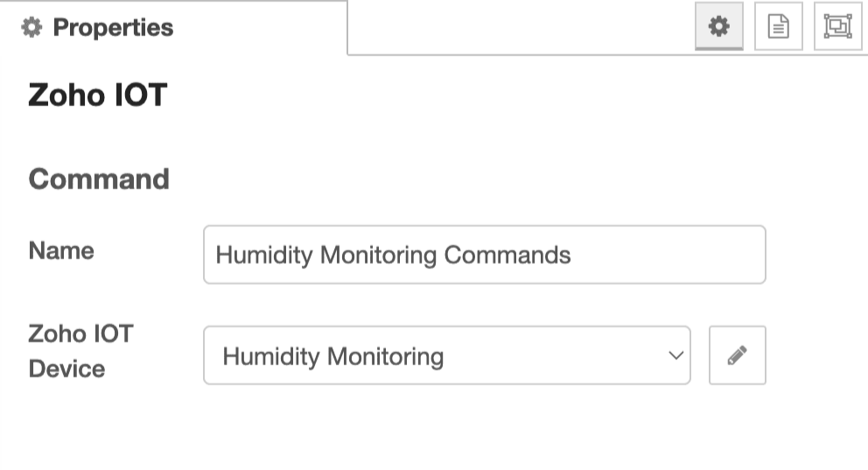Image resolution: width=868 pixels, height=470 pixels.
Task: Show node description via page icon
Action: [x=778, y=27]
